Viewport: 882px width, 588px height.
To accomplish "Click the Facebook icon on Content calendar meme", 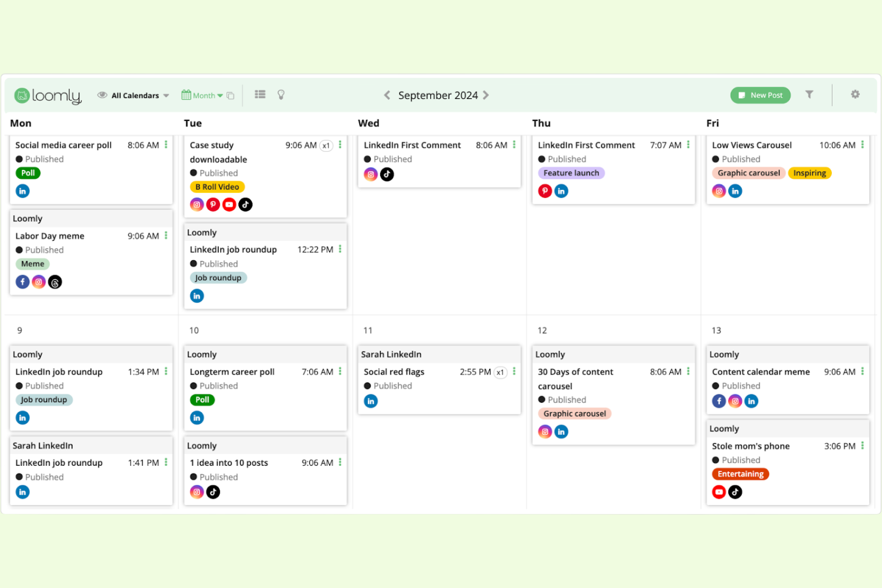I will coord(719,401).
